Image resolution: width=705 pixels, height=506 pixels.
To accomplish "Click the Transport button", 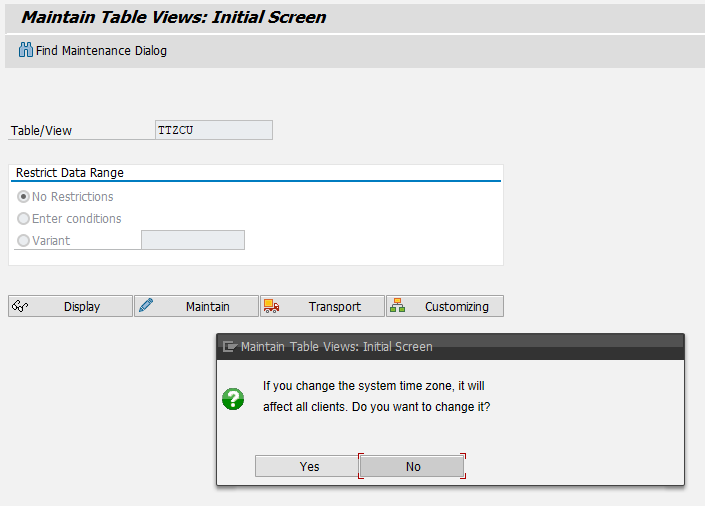I will 322,306.
